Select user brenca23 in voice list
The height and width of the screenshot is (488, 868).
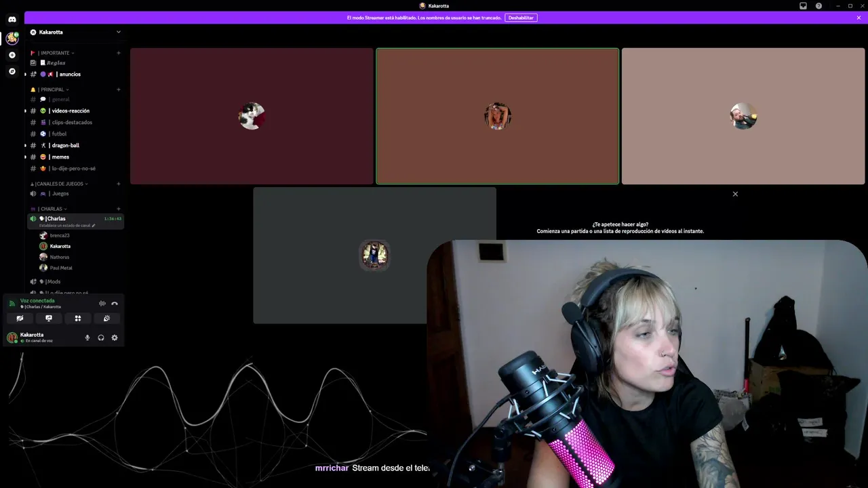(x=81, y=236)
